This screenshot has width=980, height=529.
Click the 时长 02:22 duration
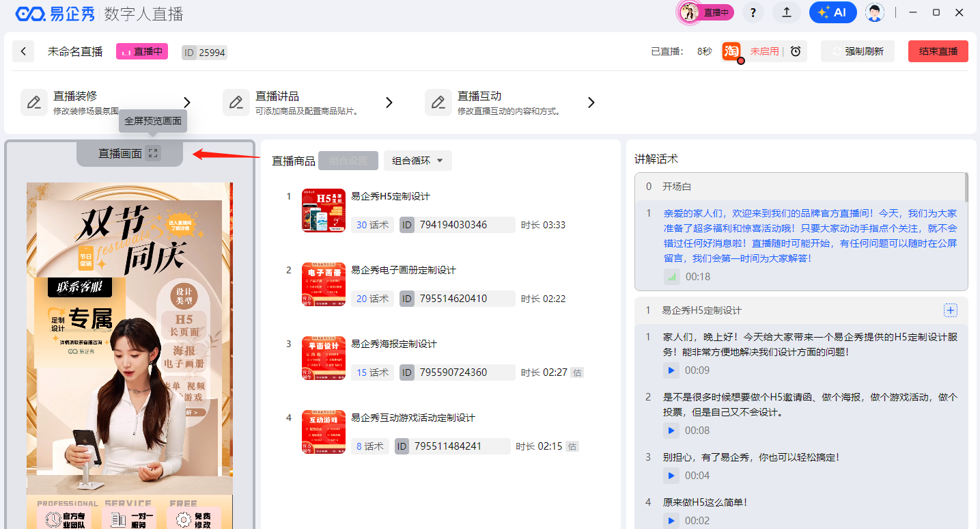click(543, 299)
